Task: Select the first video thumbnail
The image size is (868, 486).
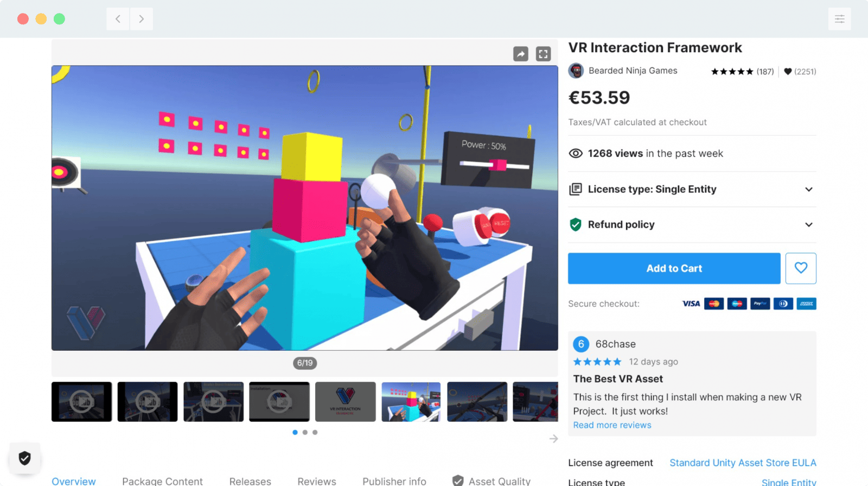Action: tap(81, 402)
